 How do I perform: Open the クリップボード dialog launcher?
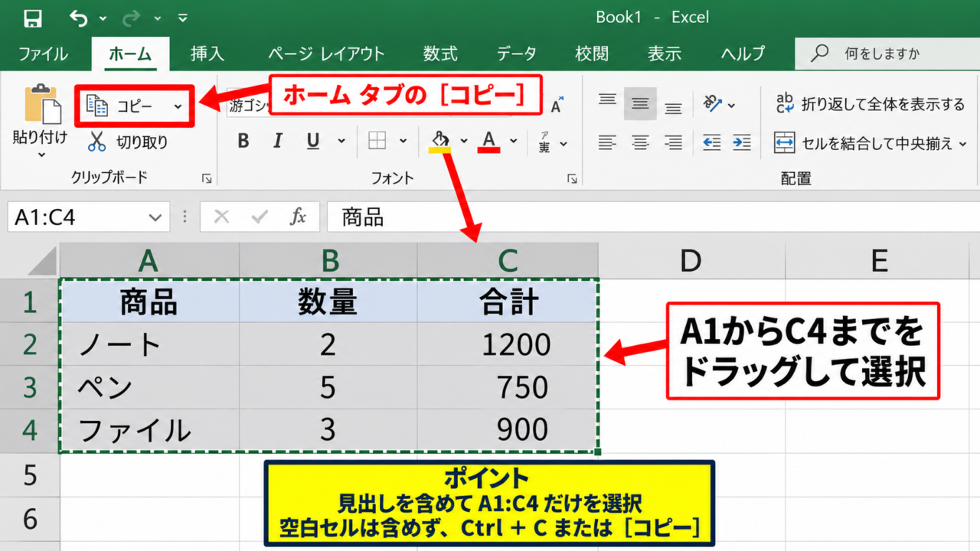point(207,178)
